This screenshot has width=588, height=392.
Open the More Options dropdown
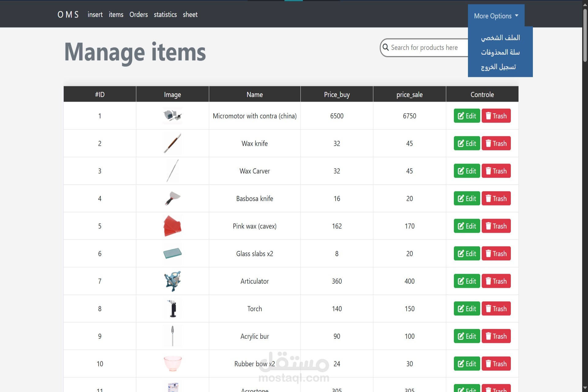(x=496, y=16)
